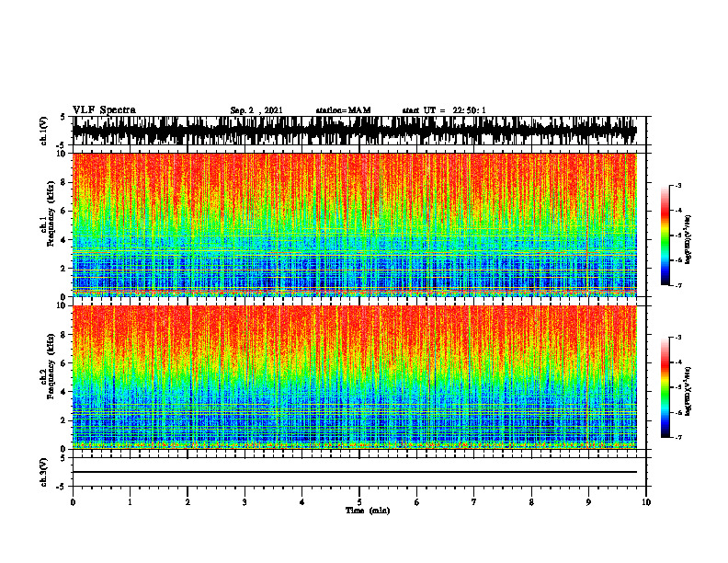Click inside the ch.1 spectrogram panel
Image resolution: width=728 pixels, height=563 pixels.
pyautogui.click(x=354, y=224)
